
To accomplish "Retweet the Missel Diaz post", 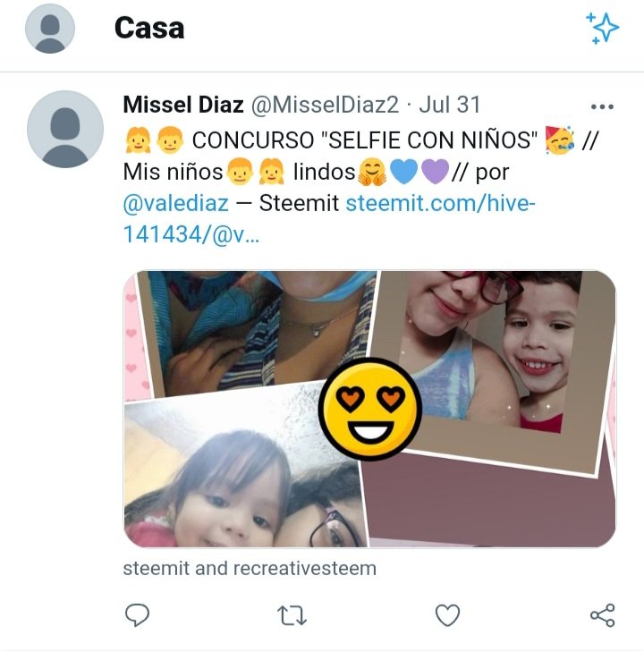I will tap(292, 615).
